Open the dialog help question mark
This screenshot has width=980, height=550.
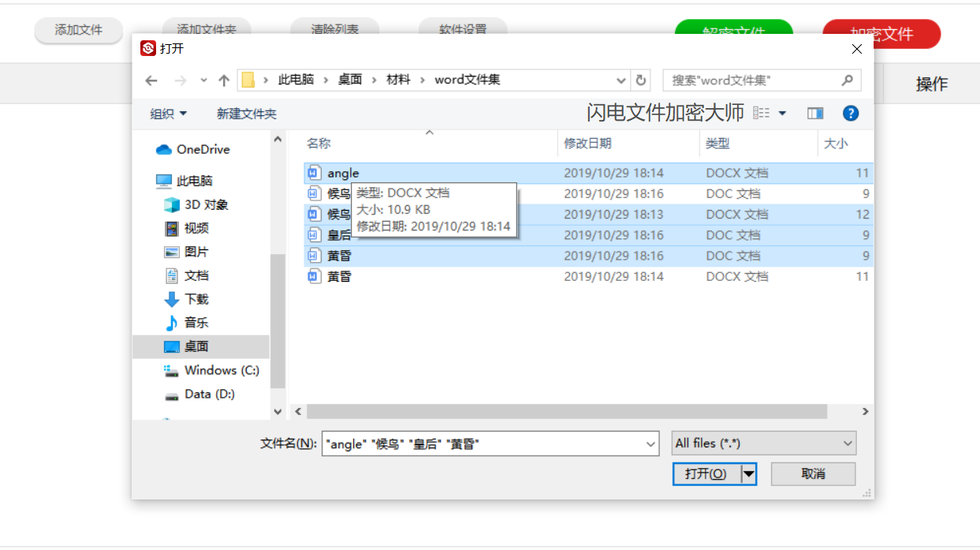tap(851, 113)
